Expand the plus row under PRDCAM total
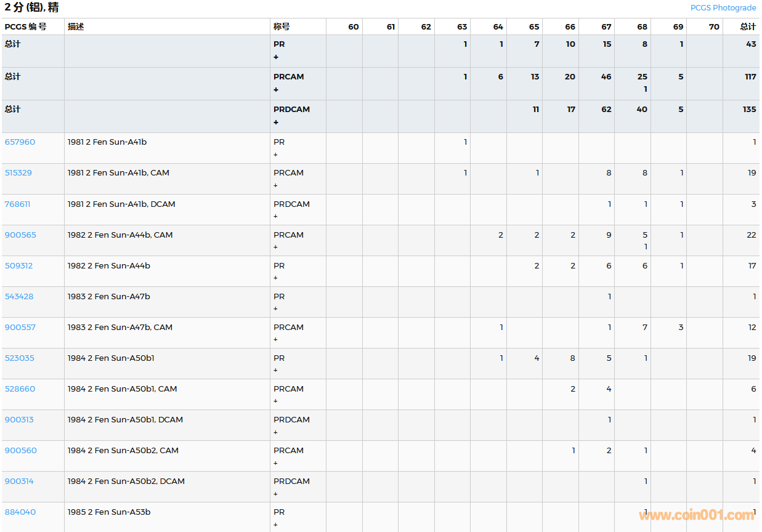Screen dimensions: 762x532 pos(276,123)
